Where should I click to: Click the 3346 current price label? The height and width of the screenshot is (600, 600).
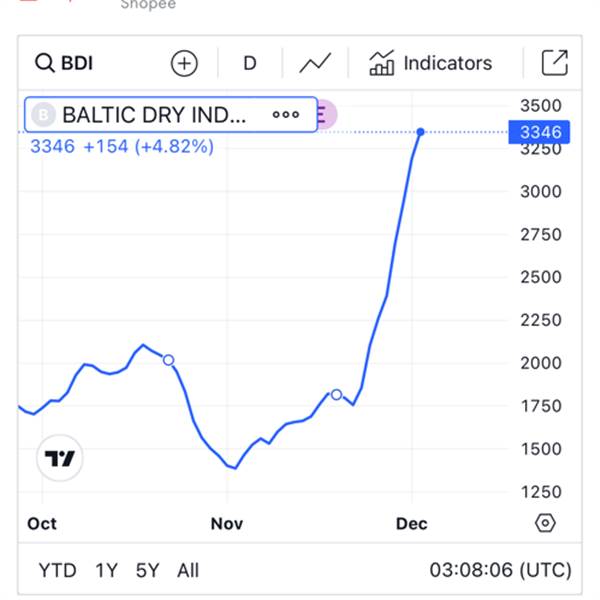pos(539,132)
